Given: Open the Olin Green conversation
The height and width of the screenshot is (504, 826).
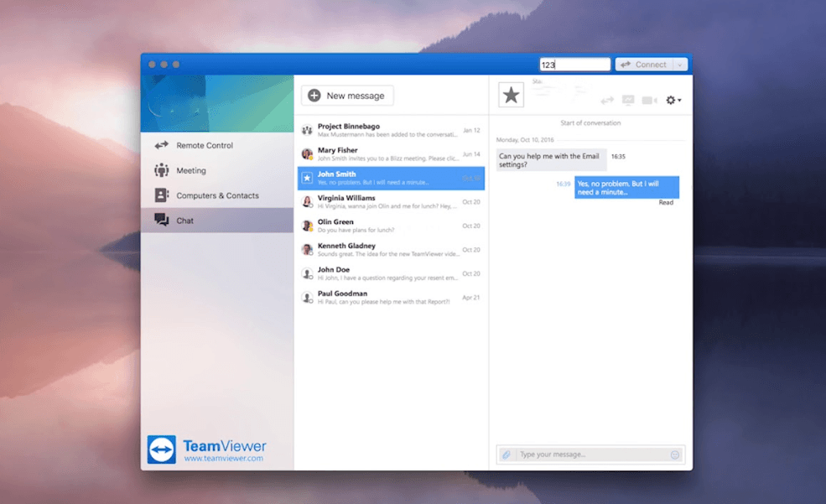Looking at the screenshot, I should pyautogui.click(x=391, y=226).
